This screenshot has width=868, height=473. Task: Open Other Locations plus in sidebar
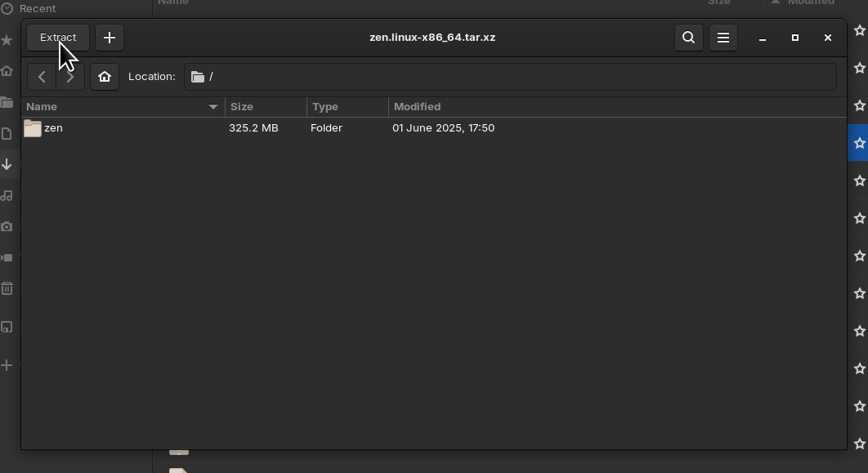point(7,365)
